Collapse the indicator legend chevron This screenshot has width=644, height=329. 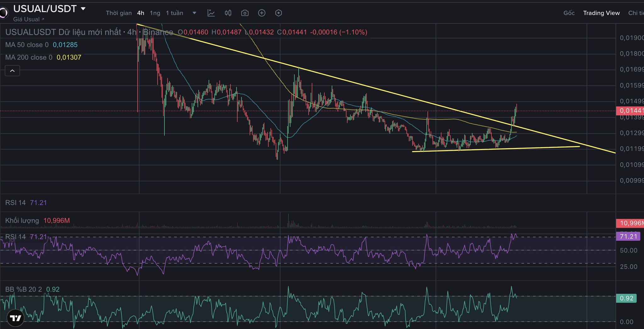[12, 71]
